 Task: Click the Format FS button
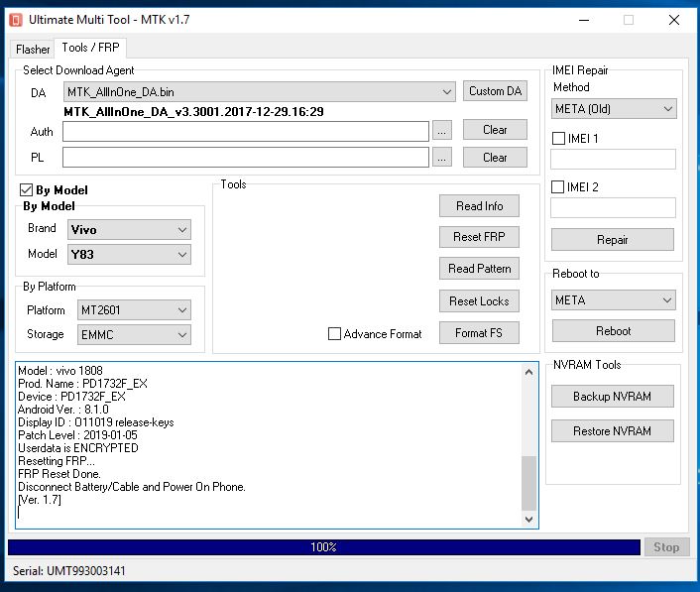pyautogui.click(x=479, y=333)
